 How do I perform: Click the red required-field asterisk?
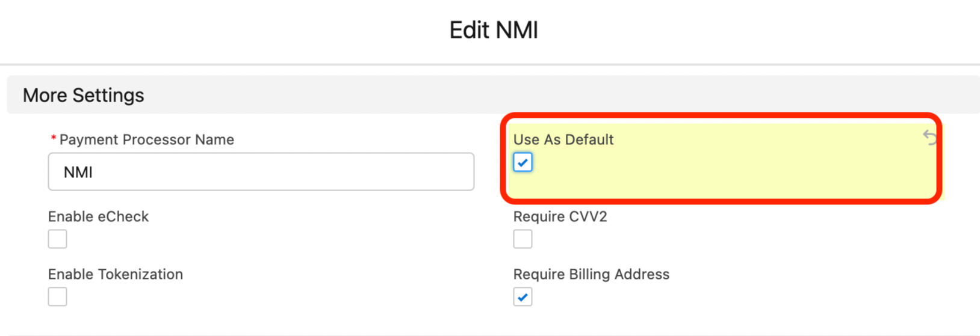(54, 139)
